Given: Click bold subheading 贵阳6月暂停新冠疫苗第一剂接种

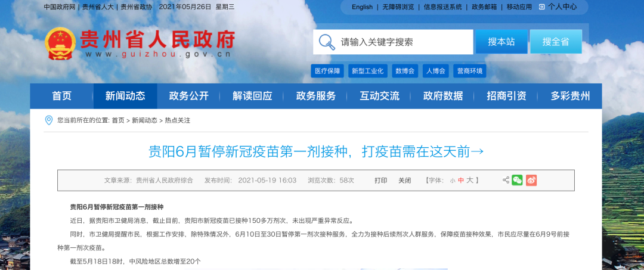Looking at the screenshot, I should coord(117,207).
